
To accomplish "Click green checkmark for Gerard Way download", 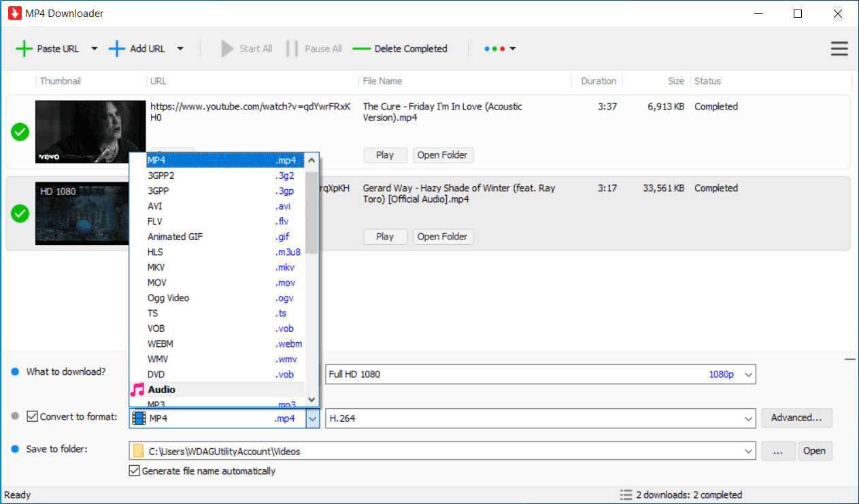I will (x=20, y=214).
